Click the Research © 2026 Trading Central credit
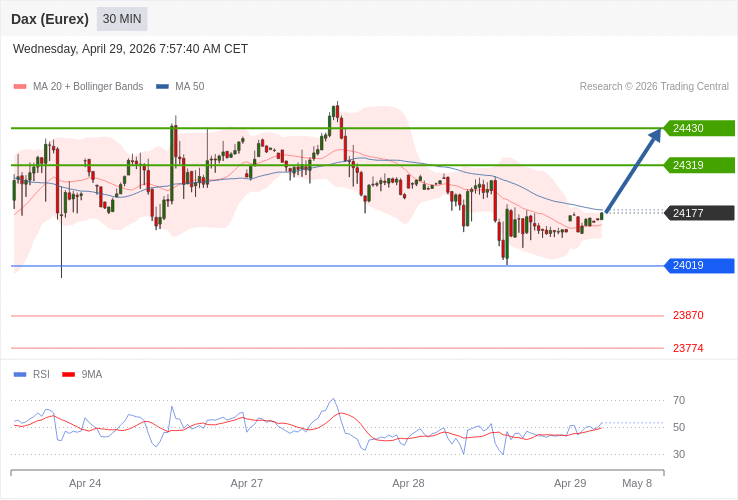 coord(654,87)
